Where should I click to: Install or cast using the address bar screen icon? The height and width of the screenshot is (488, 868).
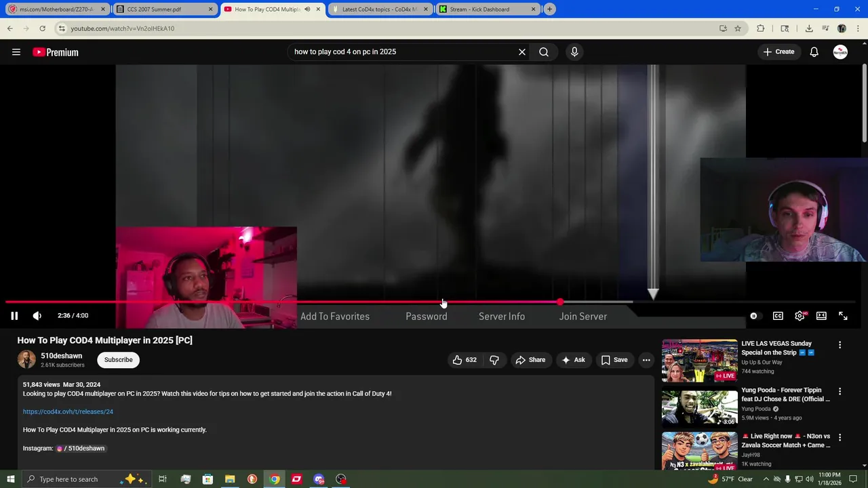click(x=723, y=28)
